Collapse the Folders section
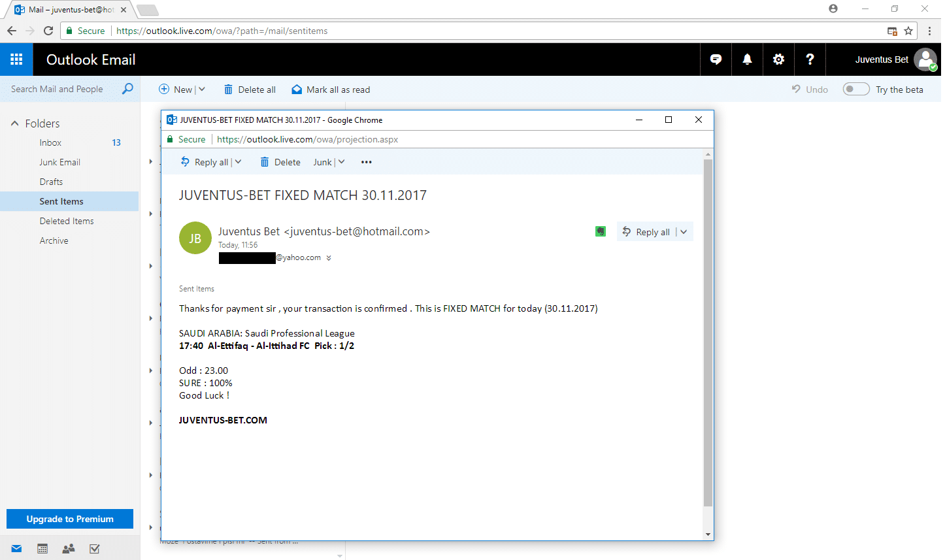This screenshot has width=945, height=560. point(14,124)
